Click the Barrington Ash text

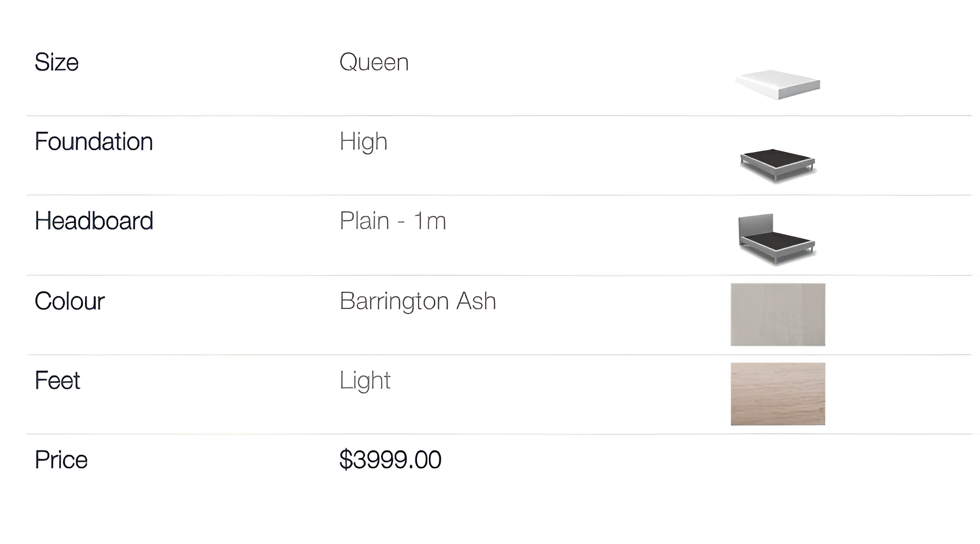(x=418, y=301)
